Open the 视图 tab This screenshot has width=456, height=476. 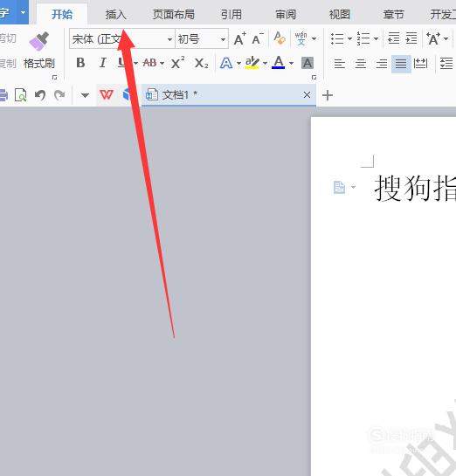point(340,14)
